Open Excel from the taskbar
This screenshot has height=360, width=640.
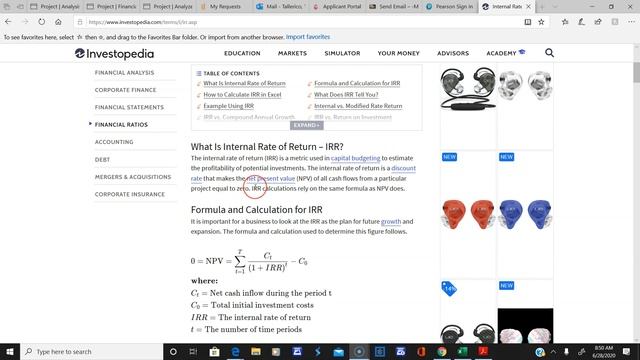(462, 351)
